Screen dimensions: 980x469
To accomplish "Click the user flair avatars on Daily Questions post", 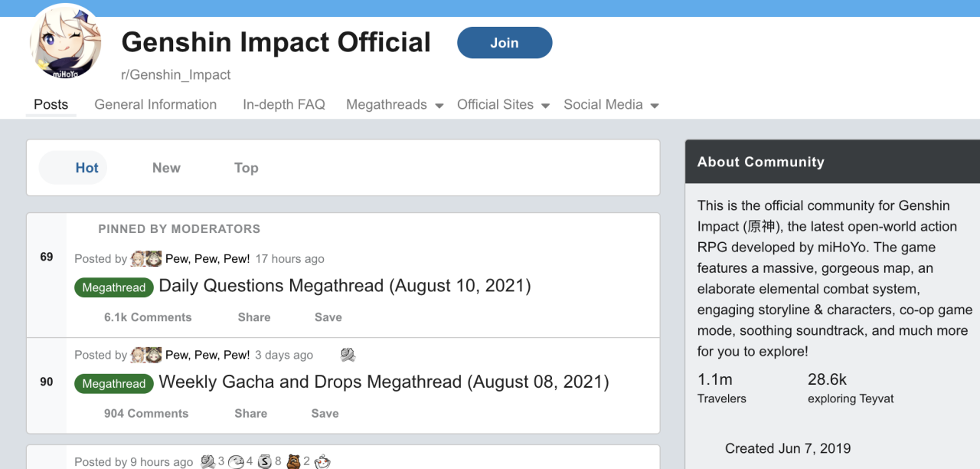I will [x=146, y=259].
